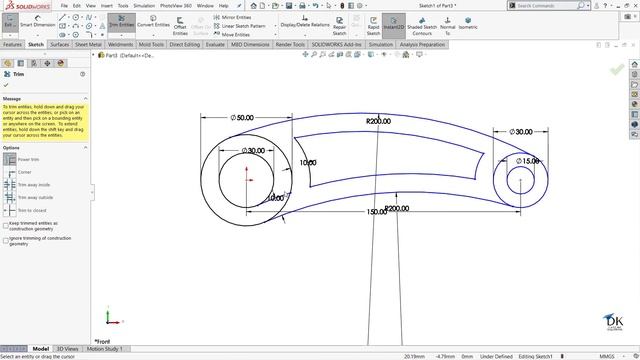640x360 pixels.
Task: Open ConfigurationManager tab icon
Action: click(x=34, y=63)
